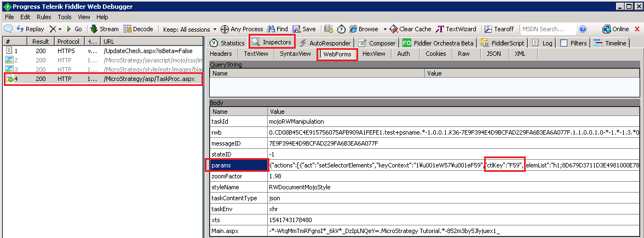Screen dimensions: 644x238
Task: Open the FiddlerScript tab
Action: pos(502,43)
